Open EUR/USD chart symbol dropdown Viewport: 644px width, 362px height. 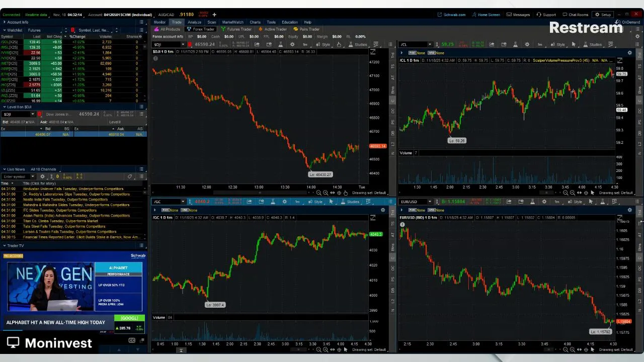430,202
